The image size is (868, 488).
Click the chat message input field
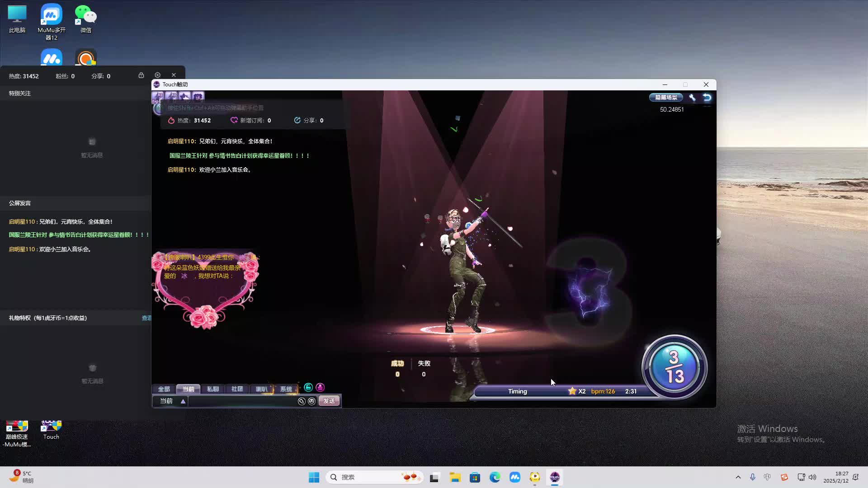[242, 401]
